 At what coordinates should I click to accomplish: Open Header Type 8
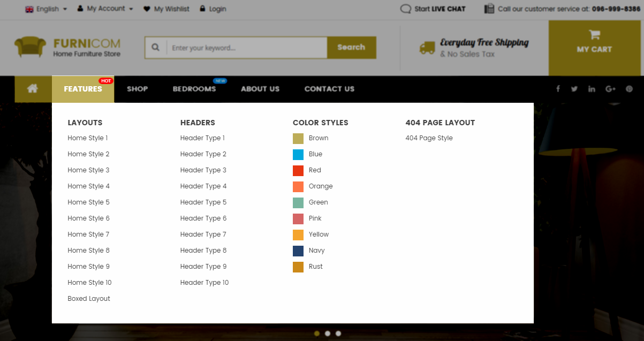(x=203, y=251)
